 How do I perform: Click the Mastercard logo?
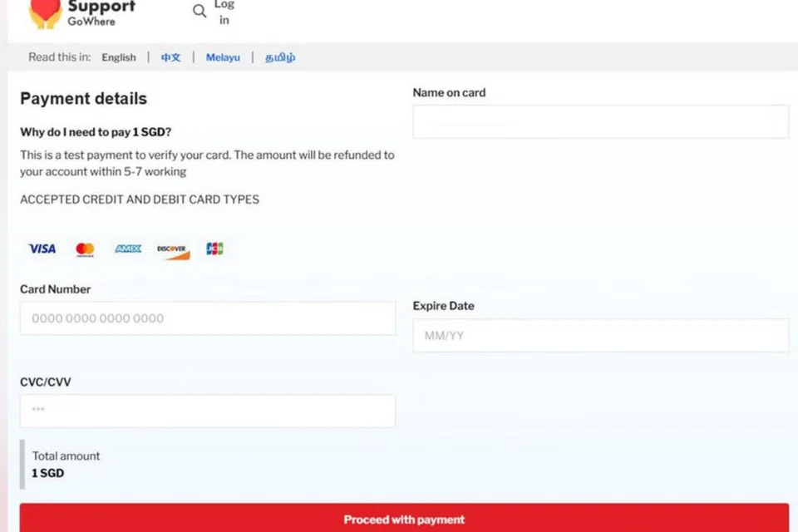pyautogui.click(x=85, y=249)
